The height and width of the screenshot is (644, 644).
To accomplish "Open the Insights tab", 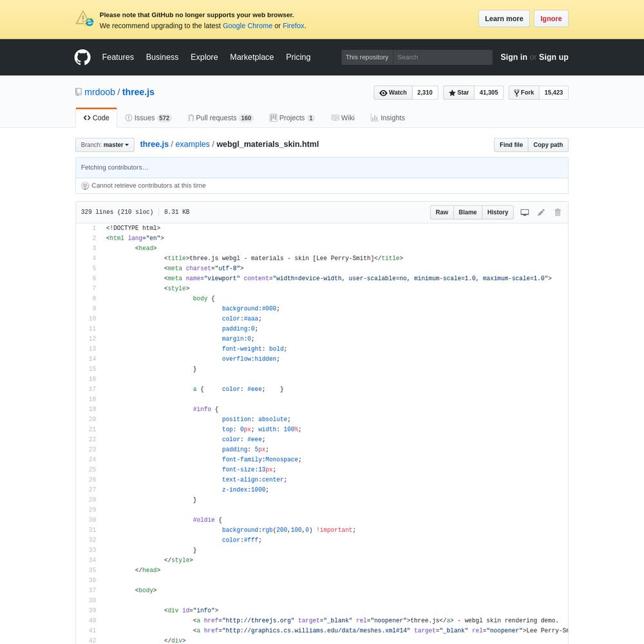I will [x=388, y=118].
